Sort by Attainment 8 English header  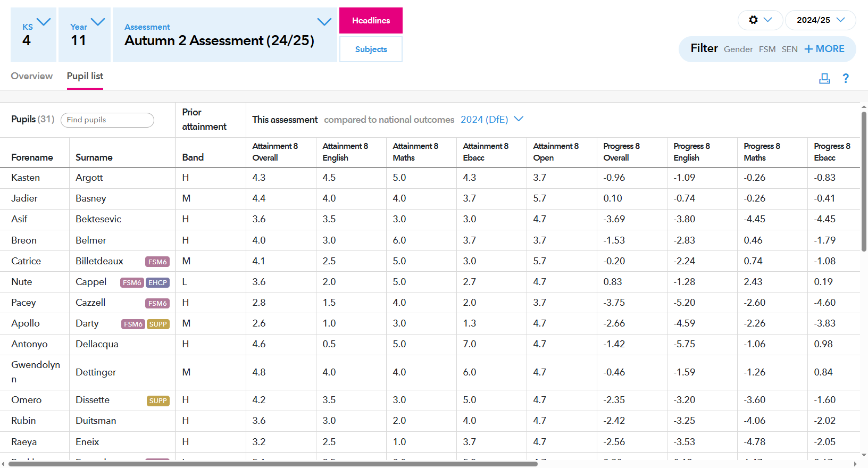[x=345, y=152]
